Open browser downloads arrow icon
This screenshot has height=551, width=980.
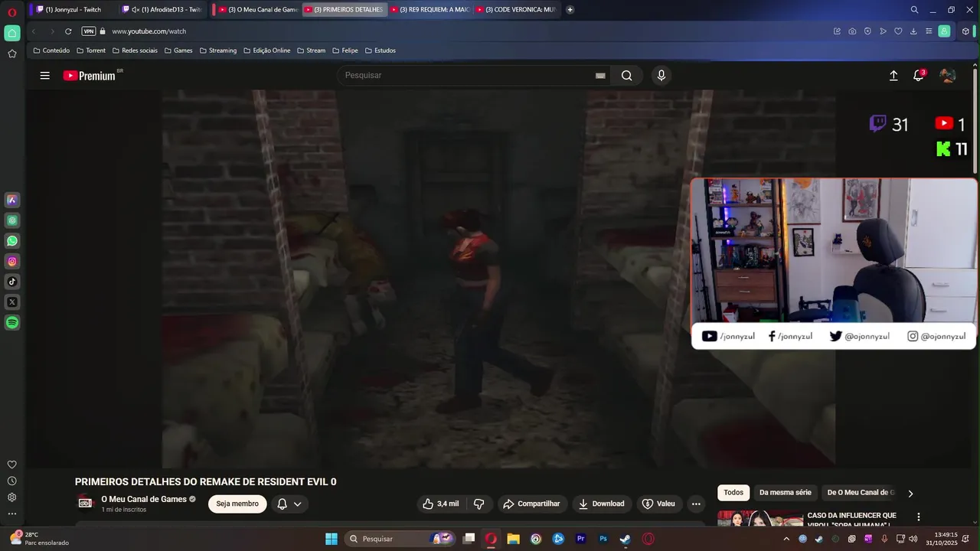click(x=913, y=31)
